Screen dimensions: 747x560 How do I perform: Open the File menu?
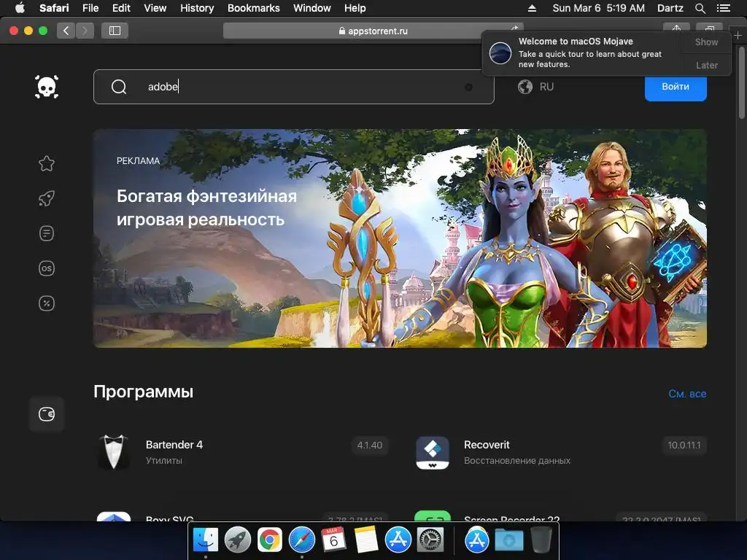click(x=90, y=8)
